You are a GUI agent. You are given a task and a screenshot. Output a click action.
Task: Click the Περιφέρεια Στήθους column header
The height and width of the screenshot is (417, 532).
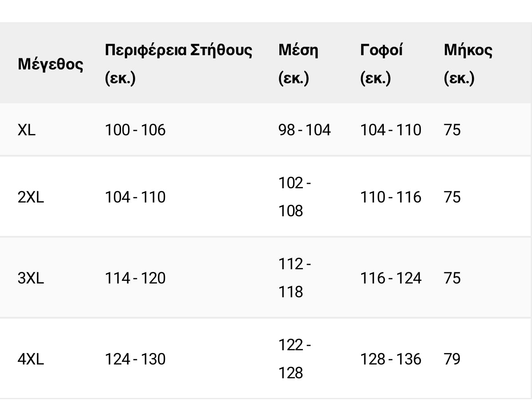point(178,64)
